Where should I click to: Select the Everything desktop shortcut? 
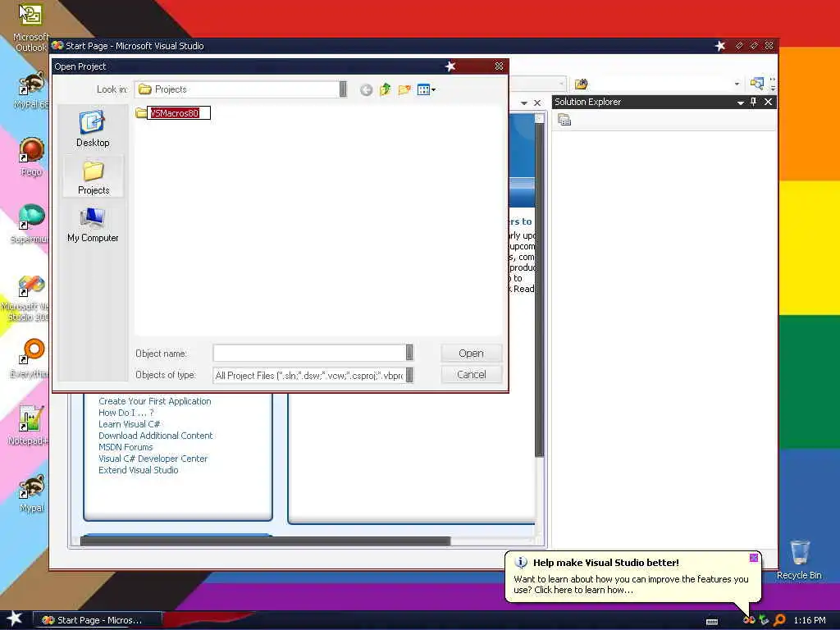30,358
